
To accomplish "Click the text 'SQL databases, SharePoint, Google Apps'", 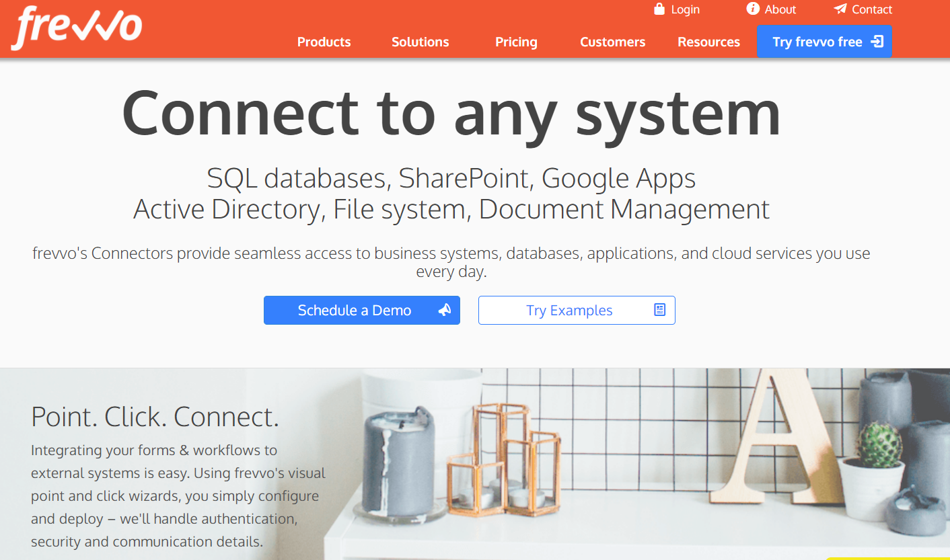I will pos(451,178).
